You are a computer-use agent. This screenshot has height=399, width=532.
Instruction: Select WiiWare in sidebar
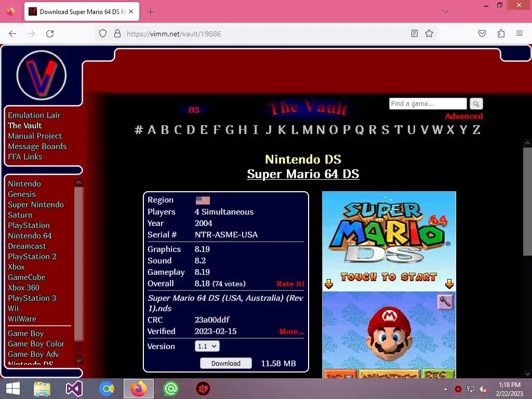[x=22, y=319]
